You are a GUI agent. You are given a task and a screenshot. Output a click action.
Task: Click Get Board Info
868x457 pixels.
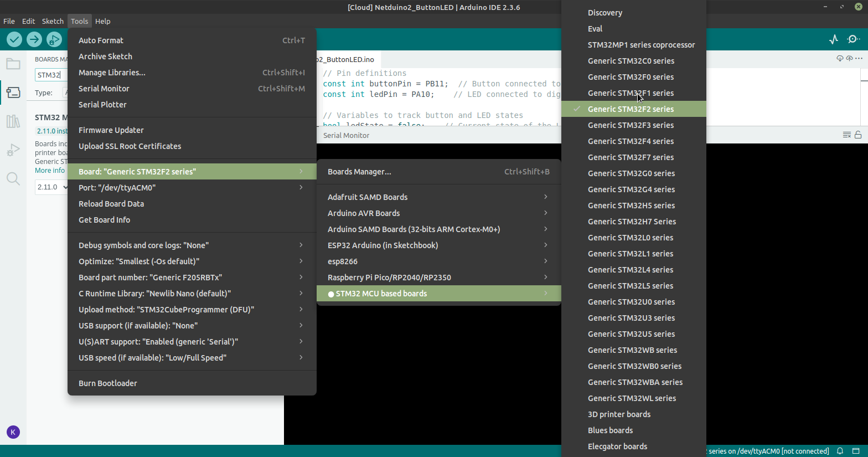click(x=192, y=220)
